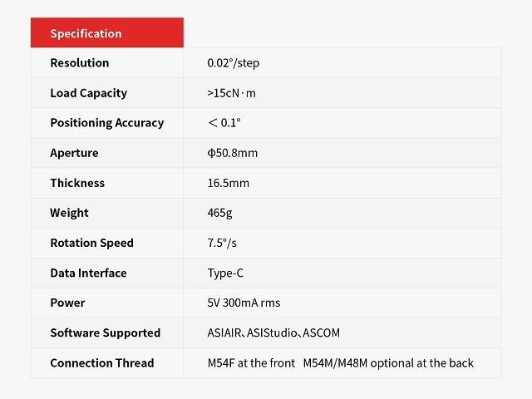Click the < 0.1° accuracy value
Screen dimensions: 532x399
[224, 123]
